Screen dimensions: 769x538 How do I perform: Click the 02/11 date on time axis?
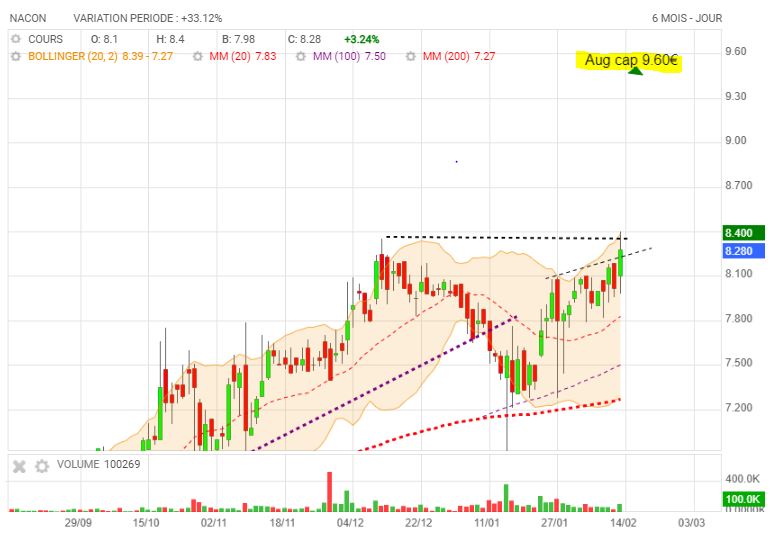pos(214,522)
